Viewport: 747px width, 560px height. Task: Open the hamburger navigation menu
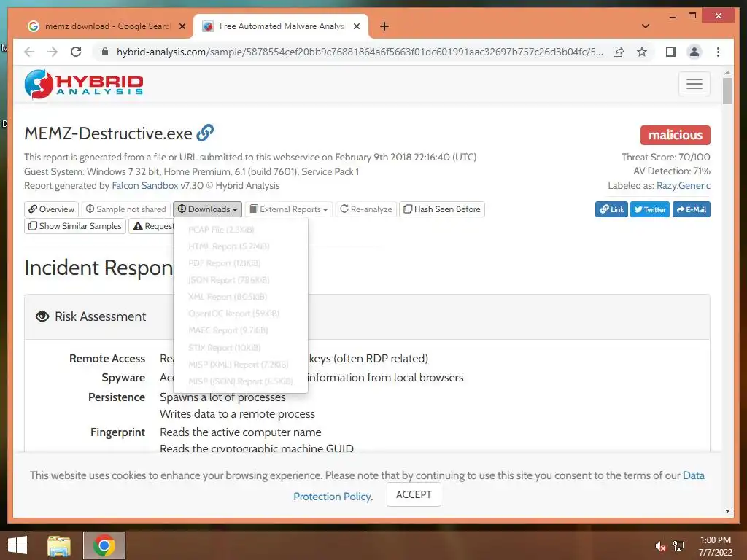[x=694, y=84]
